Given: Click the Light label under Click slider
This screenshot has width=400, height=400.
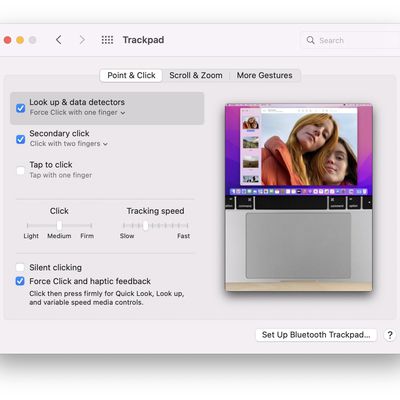Looking at the screenshot, I should coord(31,236).
